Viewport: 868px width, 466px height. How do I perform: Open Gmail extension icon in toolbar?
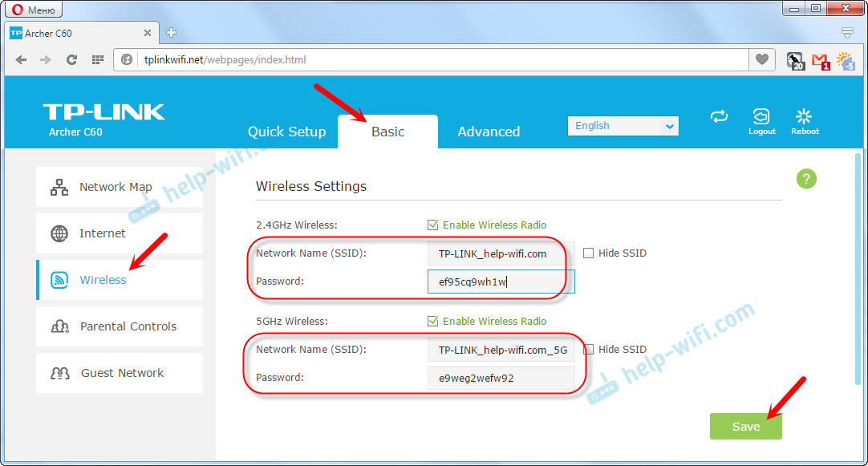coord(820,60)
